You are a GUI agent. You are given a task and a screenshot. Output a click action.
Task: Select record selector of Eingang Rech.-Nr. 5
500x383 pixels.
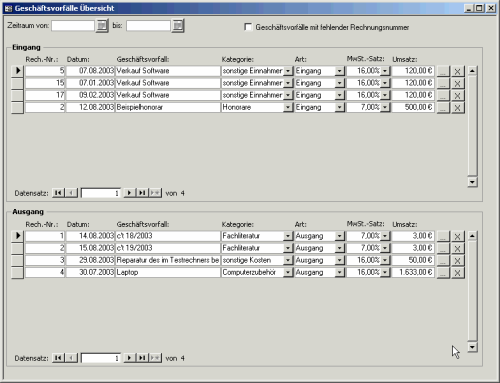[17, 71]
